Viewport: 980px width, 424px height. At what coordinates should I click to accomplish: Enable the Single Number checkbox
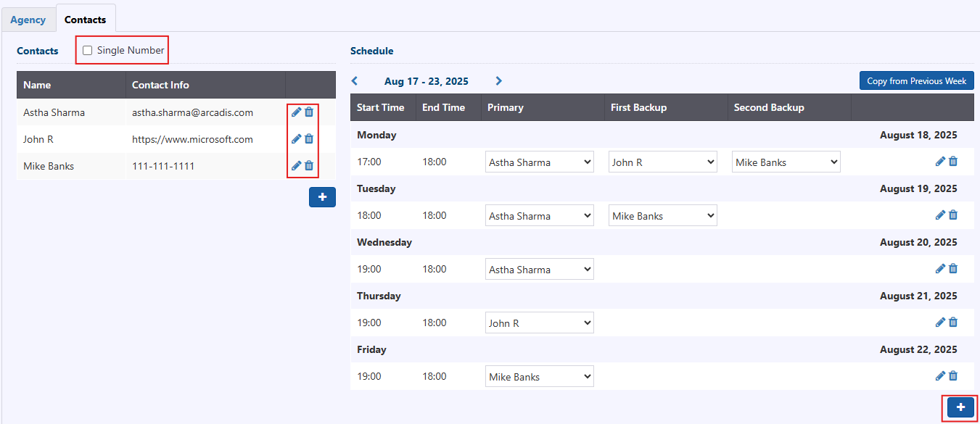coord(88,51)
